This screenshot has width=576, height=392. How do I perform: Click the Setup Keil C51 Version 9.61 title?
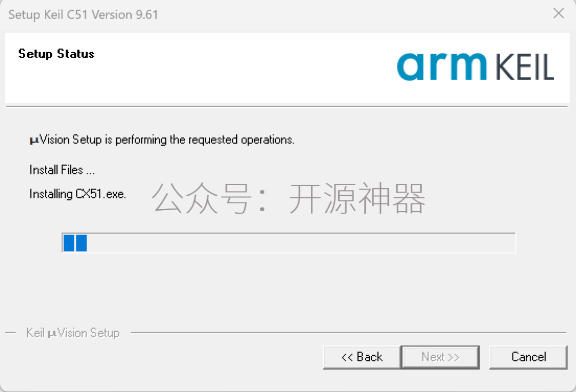click(83, 15)
